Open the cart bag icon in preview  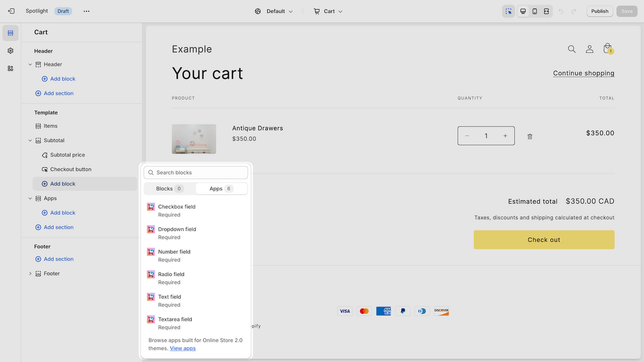tap(608, 49)
